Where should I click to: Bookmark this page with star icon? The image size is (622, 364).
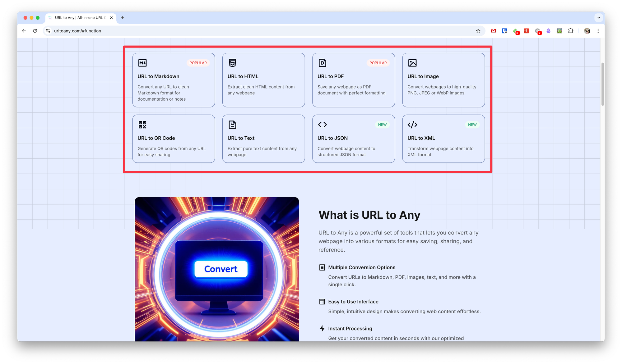coord(478,31)
